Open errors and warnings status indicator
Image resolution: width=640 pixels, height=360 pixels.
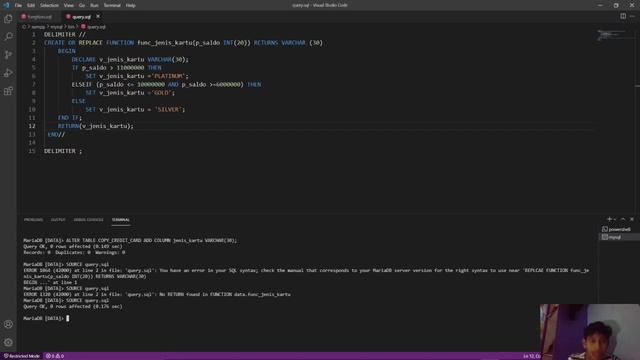[55, 356]
